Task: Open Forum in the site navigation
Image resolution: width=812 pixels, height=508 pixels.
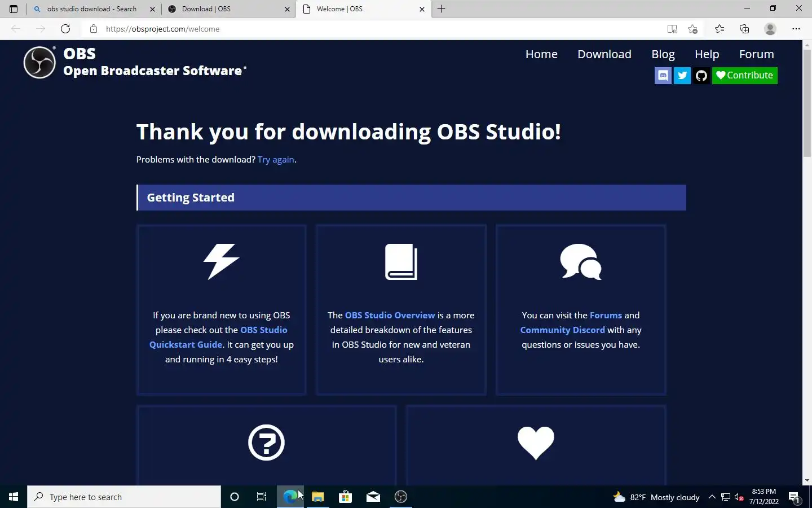Action: [x=757, y=54]
